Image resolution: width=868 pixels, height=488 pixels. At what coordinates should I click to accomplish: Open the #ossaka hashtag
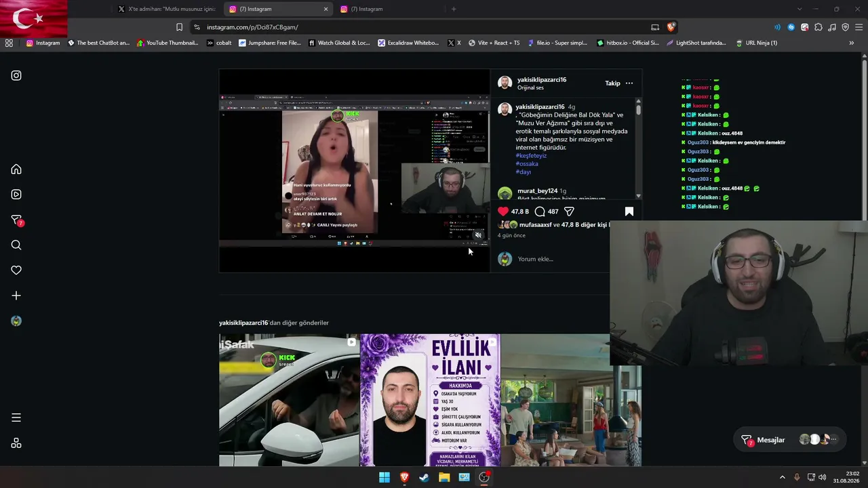point(527,164)
